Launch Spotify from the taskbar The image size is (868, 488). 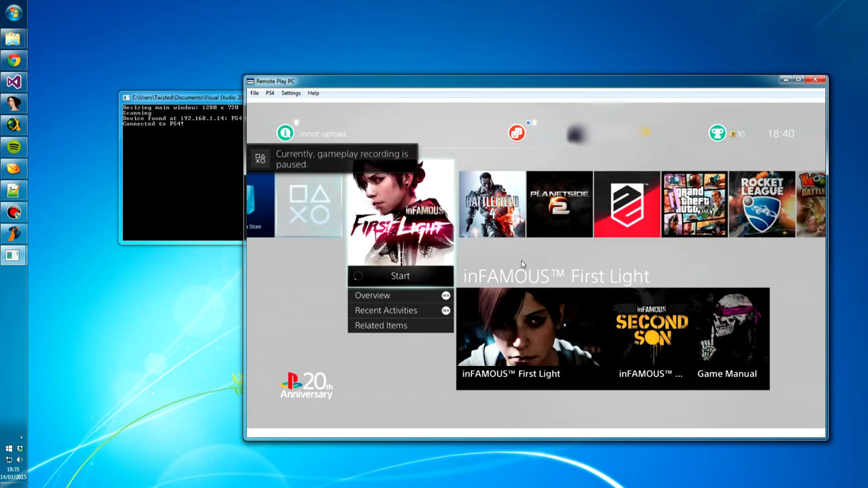[x=14, y=146]
